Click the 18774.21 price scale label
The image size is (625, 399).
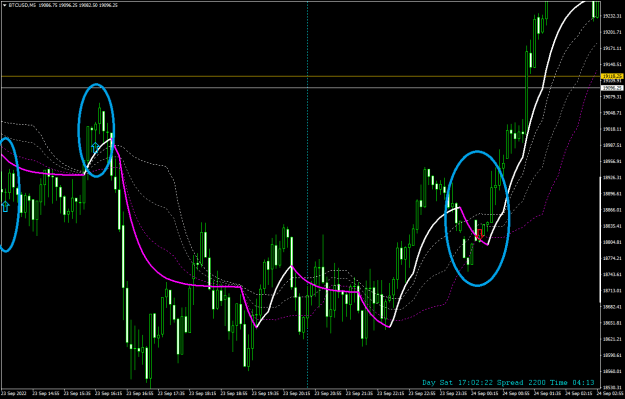tap(612, 258)
